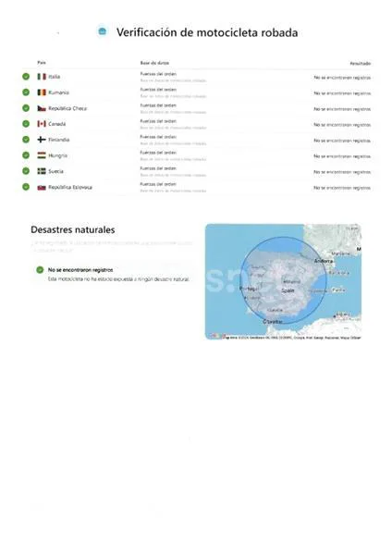
Task: Click the 'República Checa' country name
Action: coord(67,108)
